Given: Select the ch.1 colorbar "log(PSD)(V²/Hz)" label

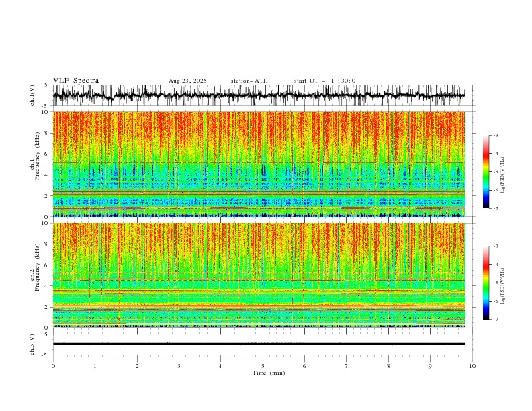Looking at the screenshot, I should (x=503, y=175).
